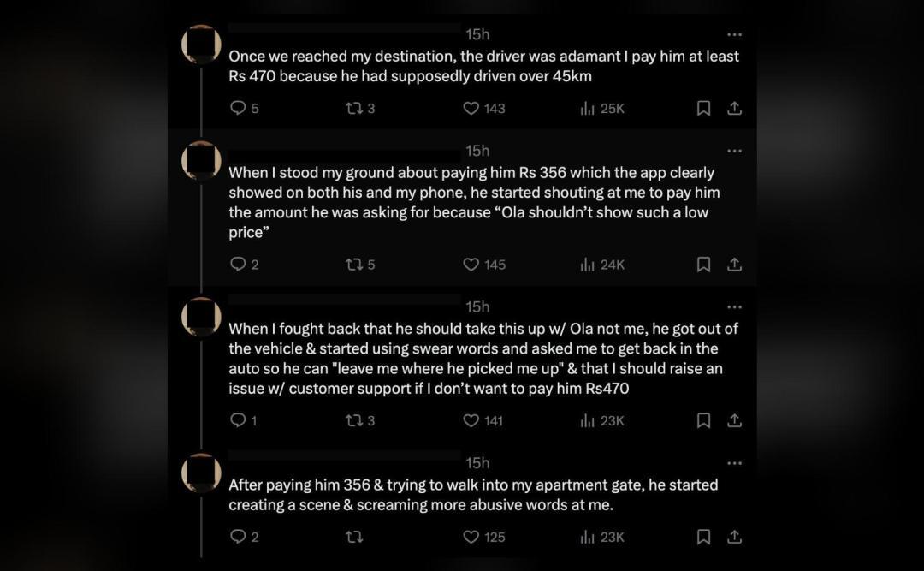
Task: View analytics showing 25K views
Action: click(602, 108)
